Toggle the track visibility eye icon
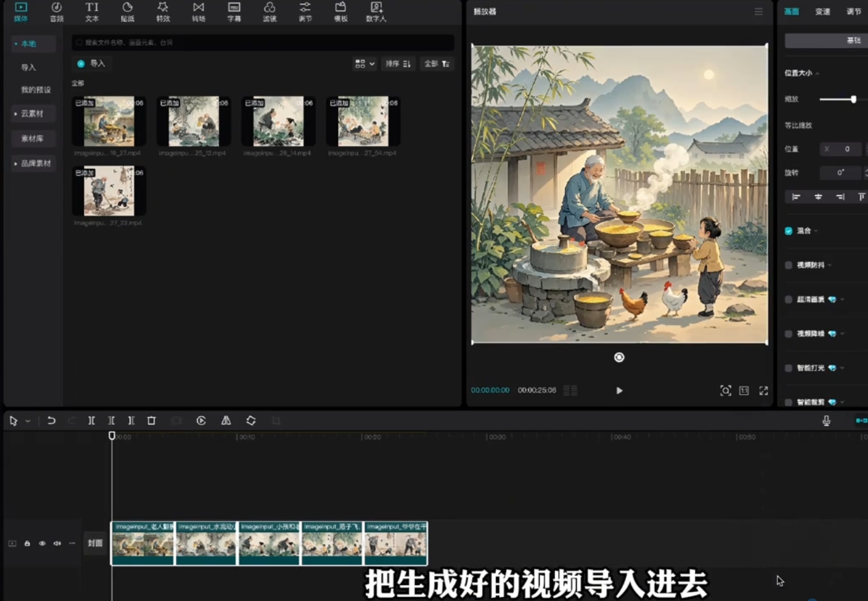The width and height of the screenshot is (868, 601). (x=42, y=543)
